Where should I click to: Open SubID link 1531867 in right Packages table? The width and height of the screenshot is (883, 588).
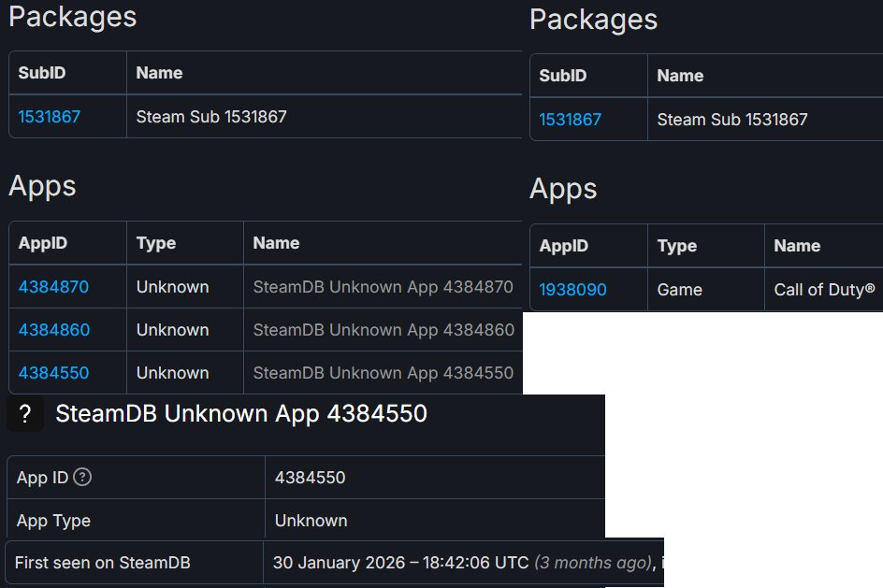[570, 120]
